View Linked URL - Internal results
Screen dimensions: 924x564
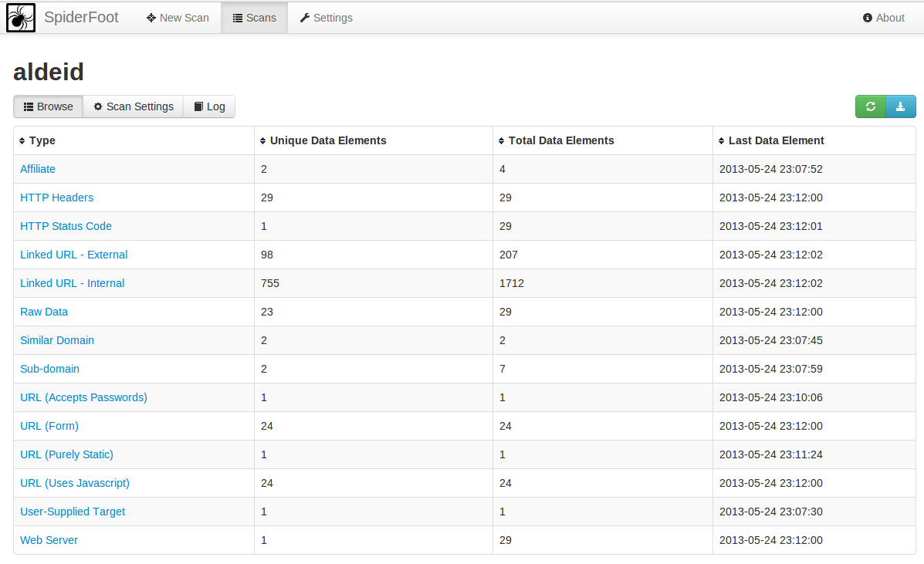(72, 283)
